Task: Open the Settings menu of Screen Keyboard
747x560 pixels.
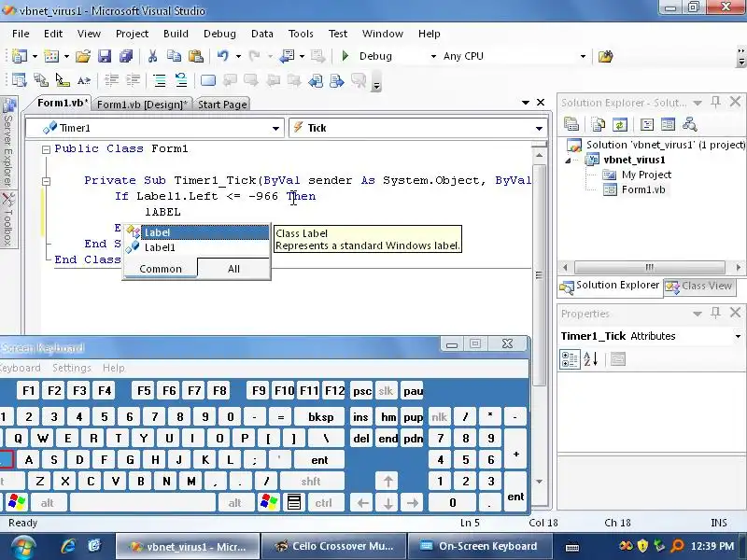Action: click(x=72, y=368)
